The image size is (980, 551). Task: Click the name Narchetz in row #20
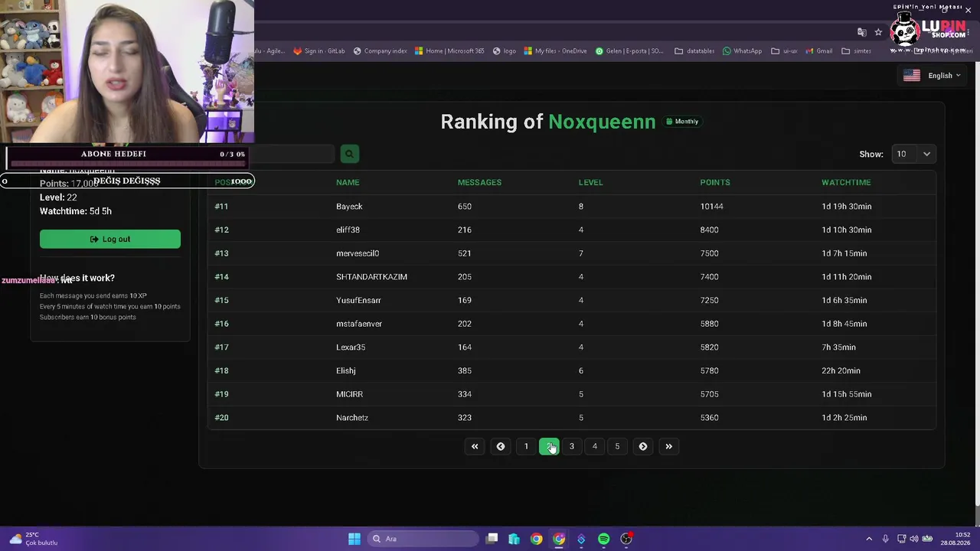coord(352,418)
